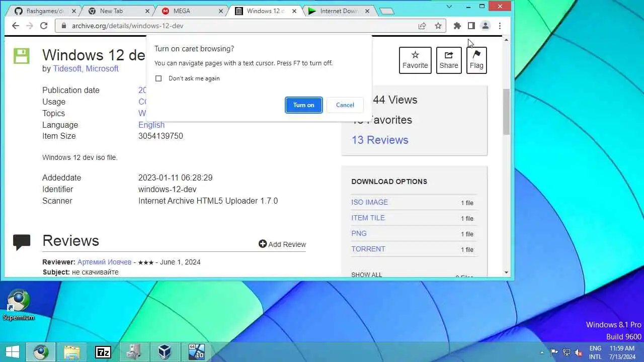Expand SHOW ALL download files
Viewport: 644px width, 362px height.
pos(367,275)
